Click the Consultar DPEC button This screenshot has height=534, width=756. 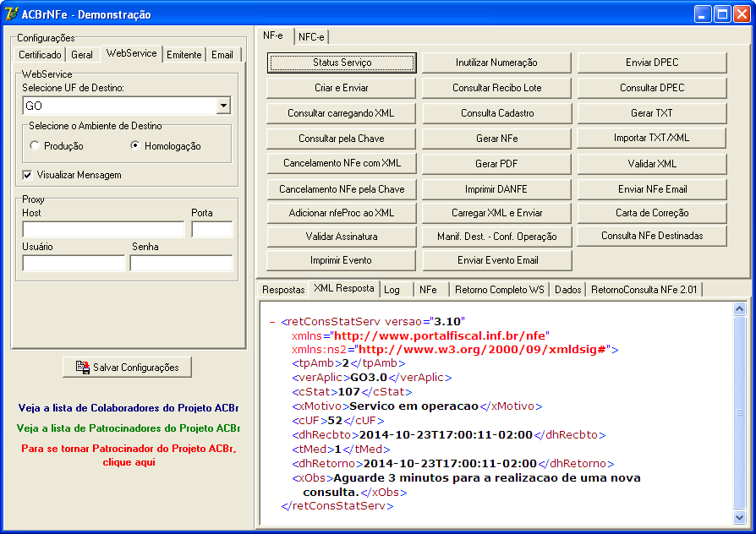[x=652, y=88]
